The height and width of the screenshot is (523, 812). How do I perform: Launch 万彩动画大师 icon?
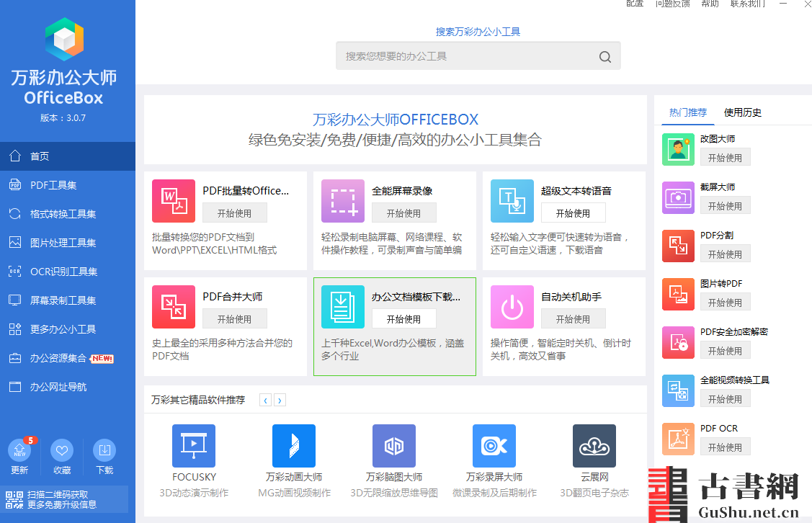click(x=294, y=446)
